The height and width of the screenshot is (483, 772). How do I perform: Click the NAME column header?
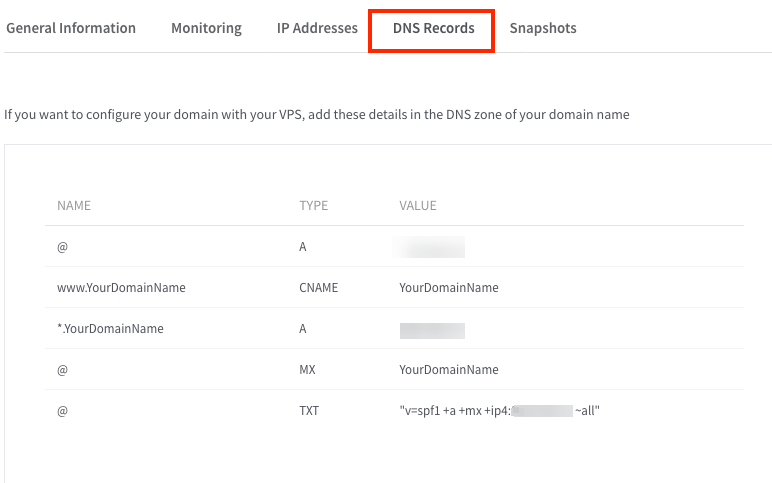[x=74, y=206]
